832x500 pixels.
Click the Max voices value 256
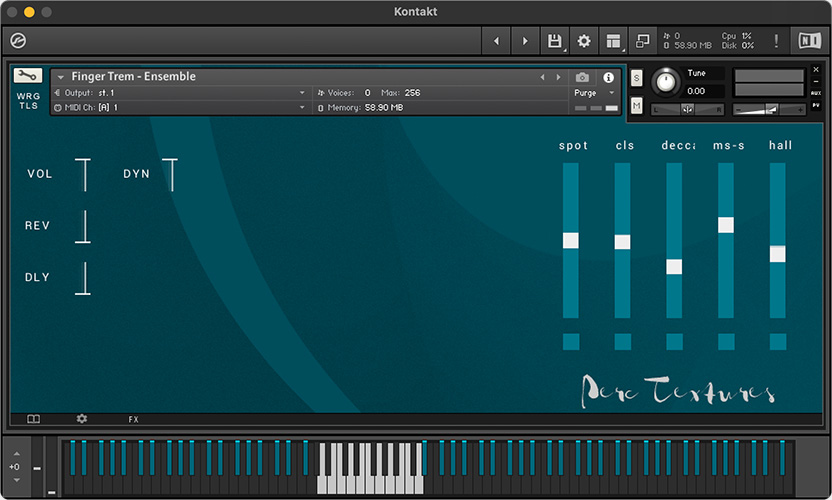[x=412, y=93]
